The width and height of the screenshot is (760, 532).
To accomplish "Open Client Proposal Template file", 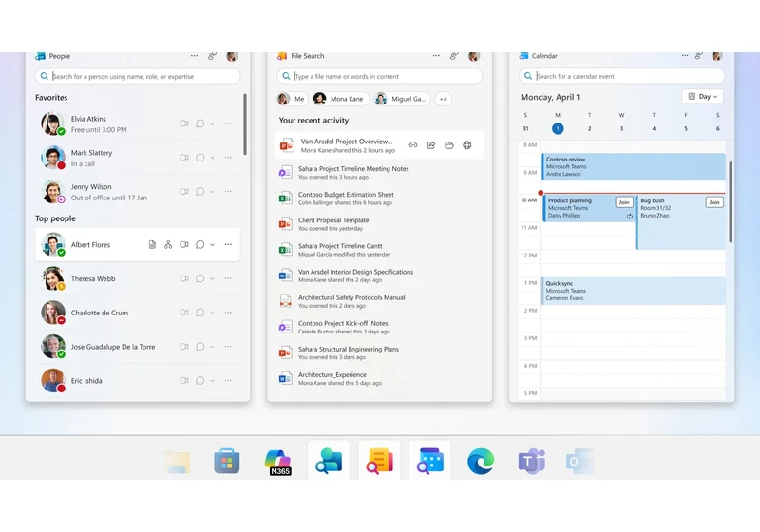I will (x=379, y=224).
